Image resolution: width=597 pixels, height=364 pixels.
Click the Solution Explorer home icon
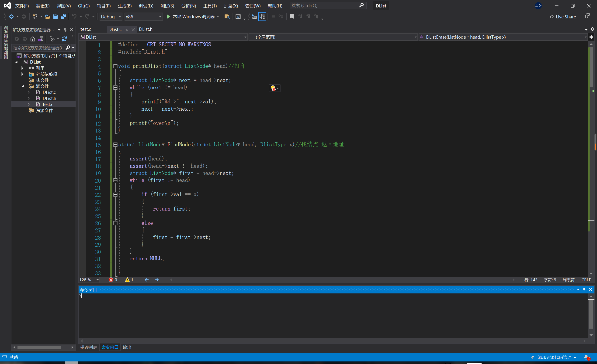click(32, 39)
